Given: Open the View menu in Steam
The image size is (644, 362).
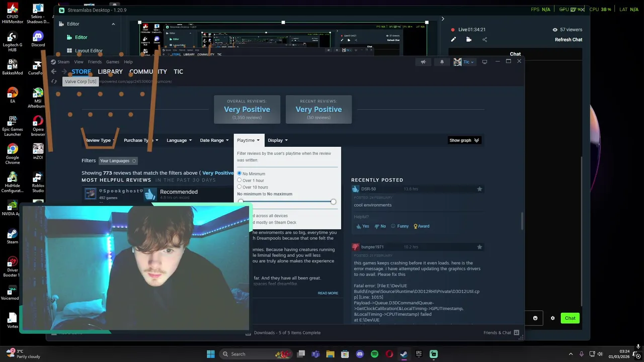Looking at the screenshot, I should pos(78,62).
